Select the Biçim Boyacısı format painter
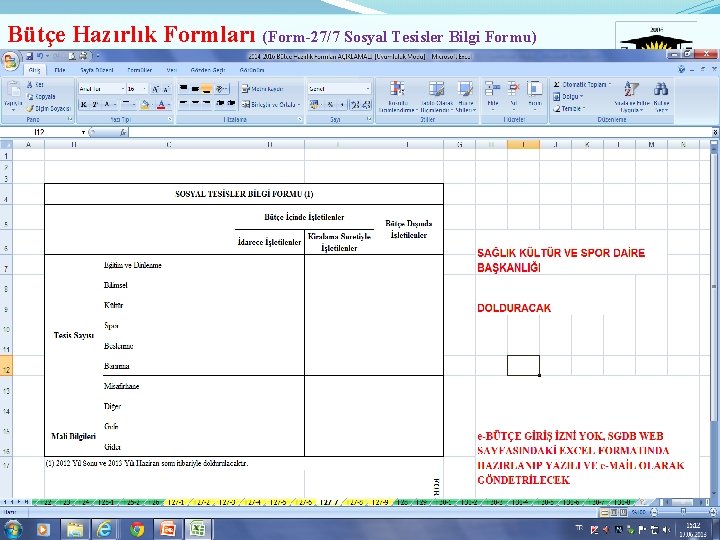Image resolution: width=720 pixels, height=540 pixels. click(48, 108)
